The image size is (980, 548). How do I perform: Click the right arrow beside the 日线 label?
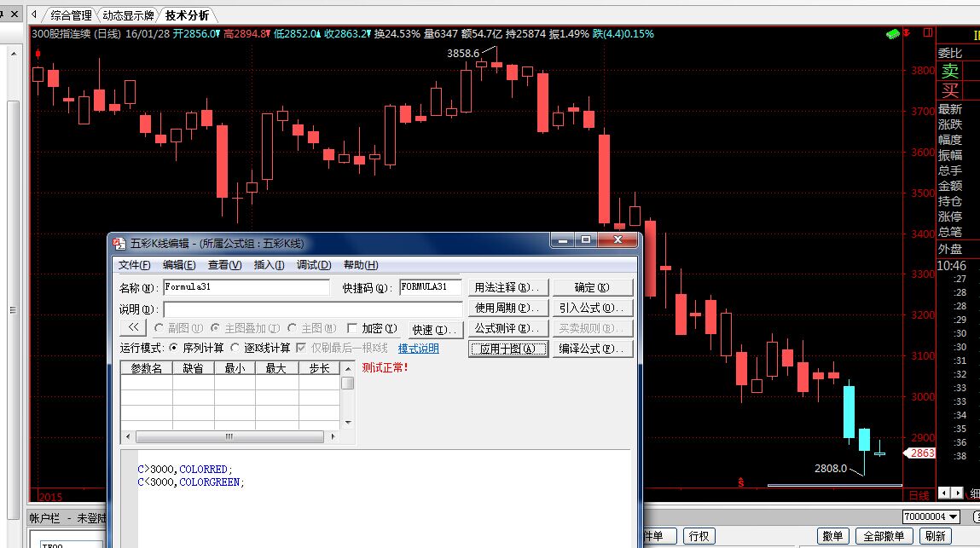click(x=957, y=493)
